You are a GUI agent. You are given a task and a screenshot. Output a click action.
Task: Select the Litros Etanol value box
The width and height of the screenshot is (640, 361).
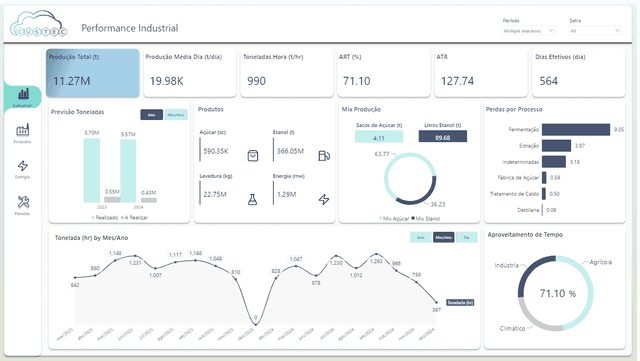point(442,136)
